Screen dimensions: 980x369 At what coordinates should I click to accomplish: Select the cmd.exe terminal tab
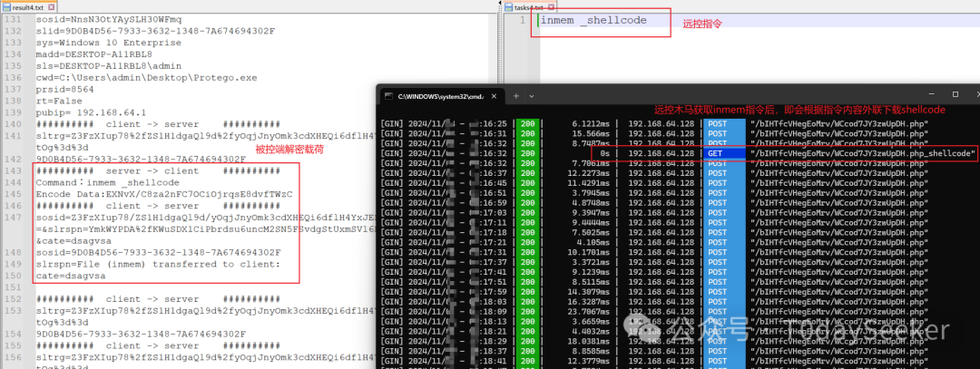441,96
